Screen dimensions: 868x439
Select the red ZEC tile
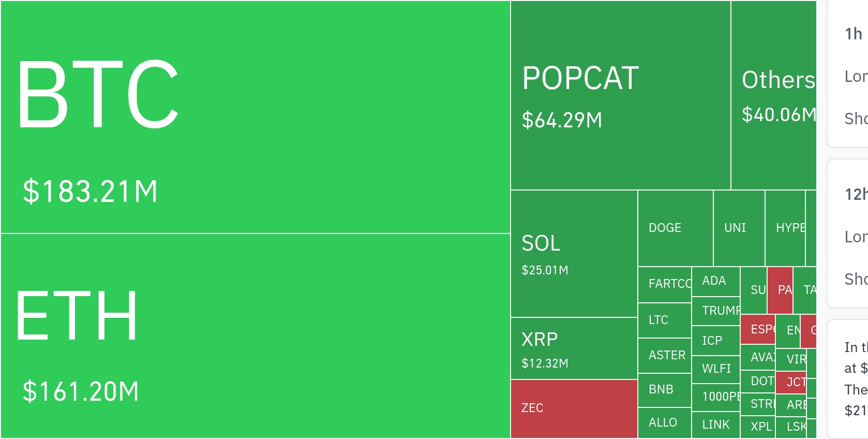click(x=574, y=408)
